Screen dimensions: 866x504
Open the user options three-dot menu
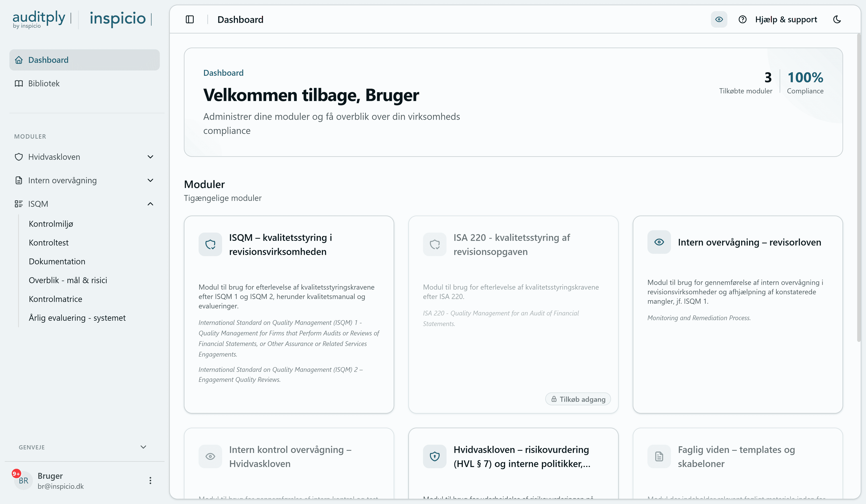pos(150,480)
